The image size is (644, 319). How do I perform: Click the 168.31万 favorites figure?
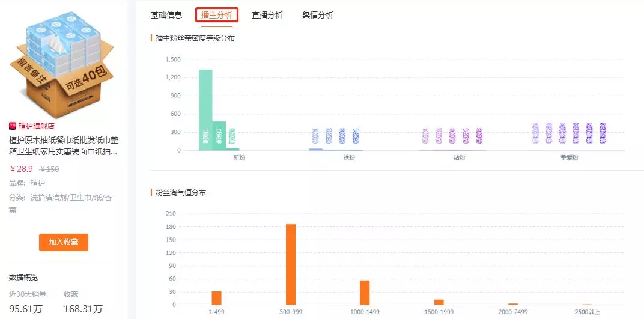pyautogui.click(x=83, y=309)
